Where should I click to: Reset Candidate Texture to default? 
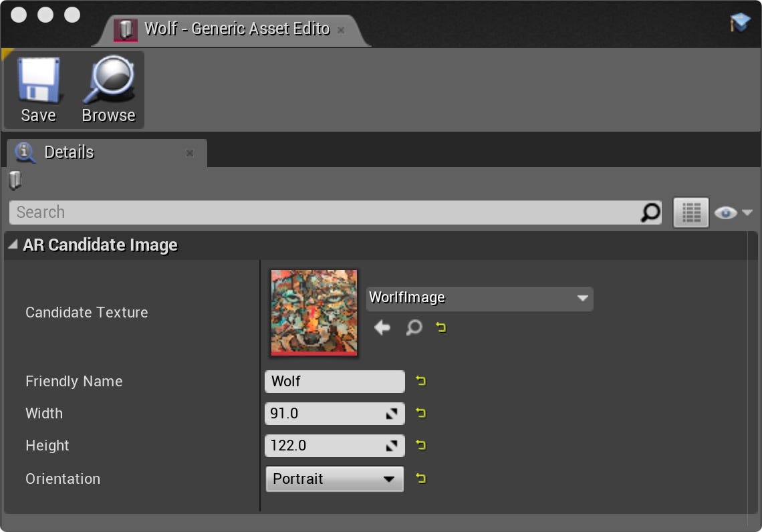(440, 327)
